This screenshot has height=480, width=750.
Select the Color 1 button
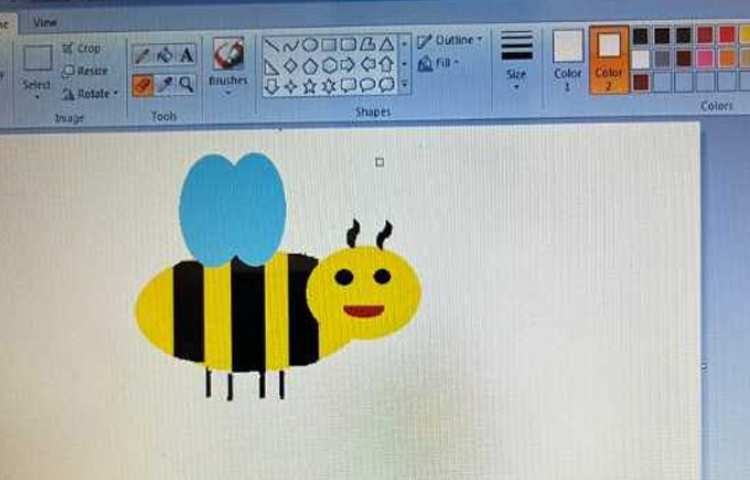tap(568, 59)
